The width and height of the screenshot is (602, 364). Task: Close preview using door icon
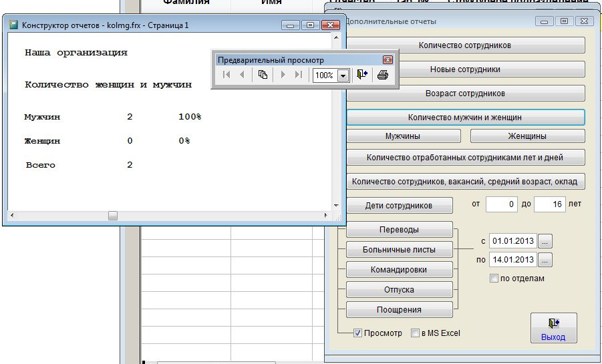362,75
